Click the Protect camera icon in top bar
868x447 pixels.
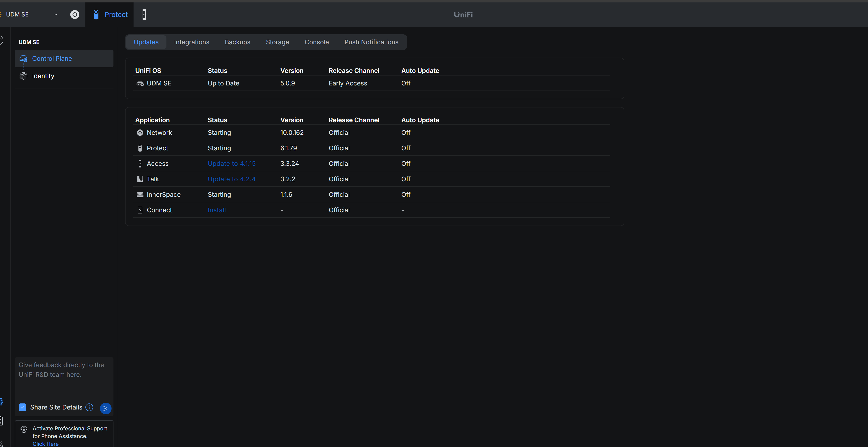(96, 15)
